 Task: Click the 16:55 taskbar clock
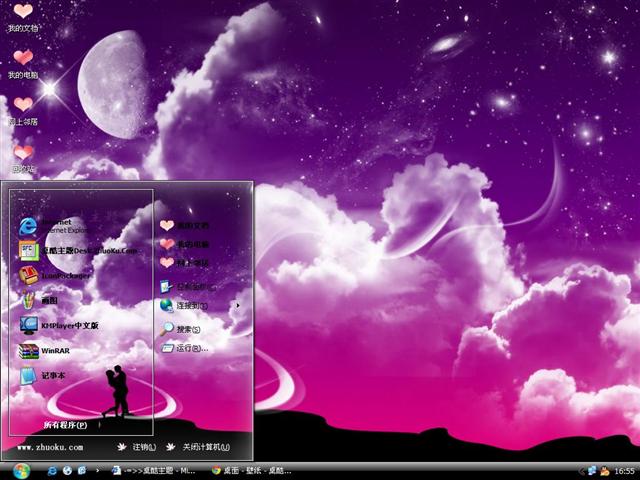click(x=624, y=471)
